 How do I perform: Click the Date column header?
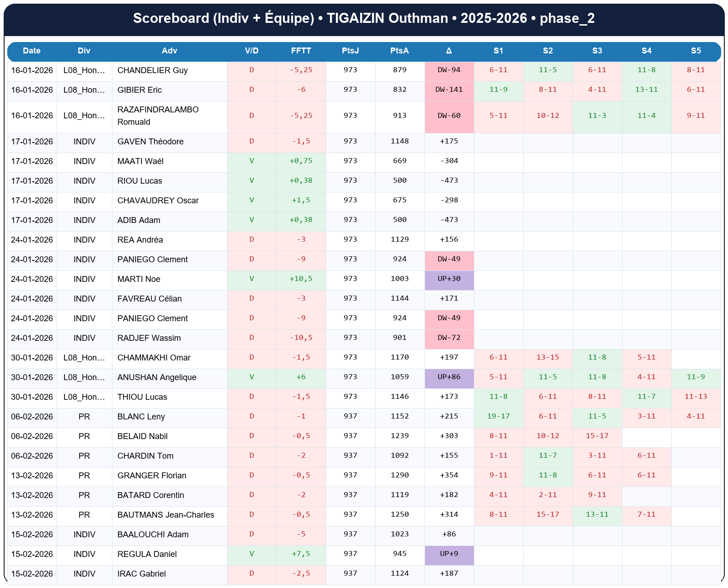pos(32,51)
